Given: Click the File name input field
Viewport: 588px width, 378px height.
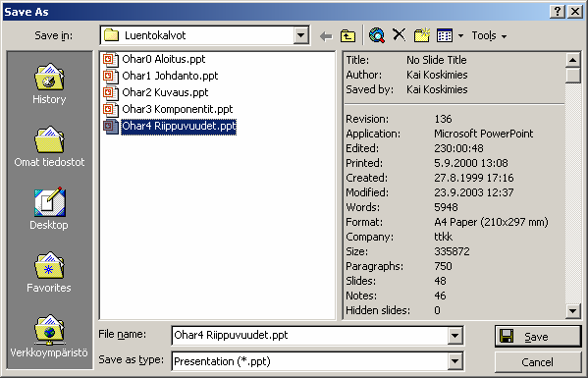Looking at the screenshot, I should pos(310,335).
